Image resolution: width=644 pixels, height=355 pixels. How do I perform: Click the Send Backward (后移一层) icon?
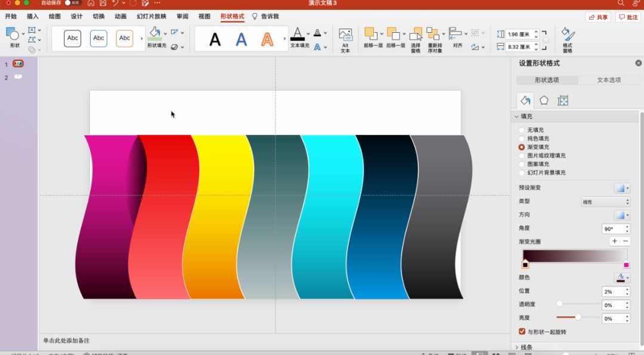point(394,35)
